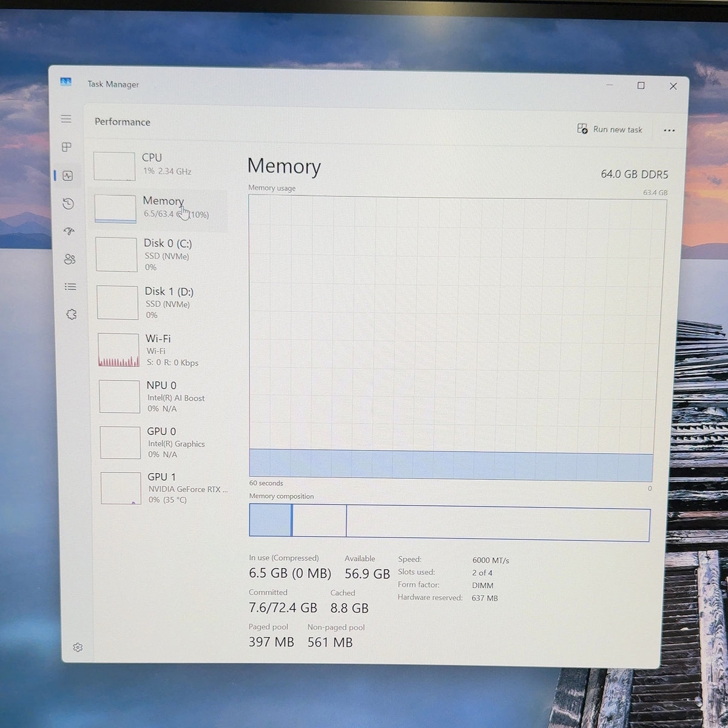Open the hamburger navigation menu

(66, 119)
